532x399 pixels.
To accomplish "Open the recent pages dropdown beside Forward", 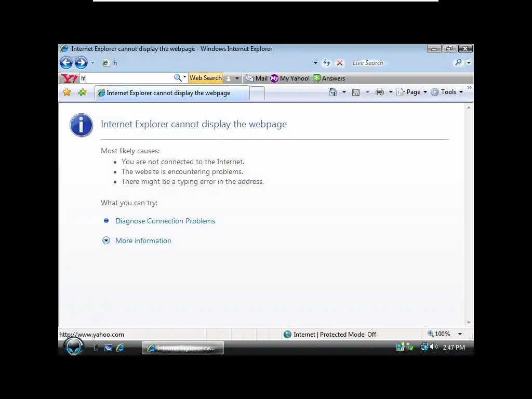I will (92, 63).
